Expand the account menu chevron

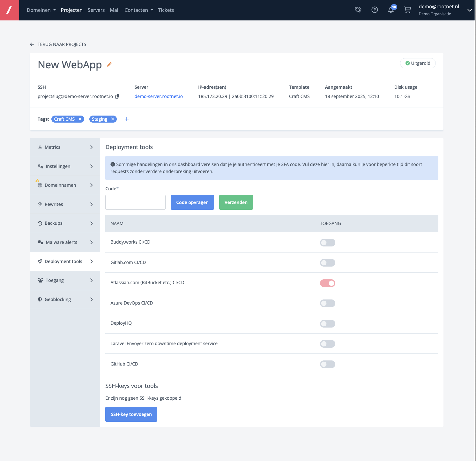coord(469,10)
